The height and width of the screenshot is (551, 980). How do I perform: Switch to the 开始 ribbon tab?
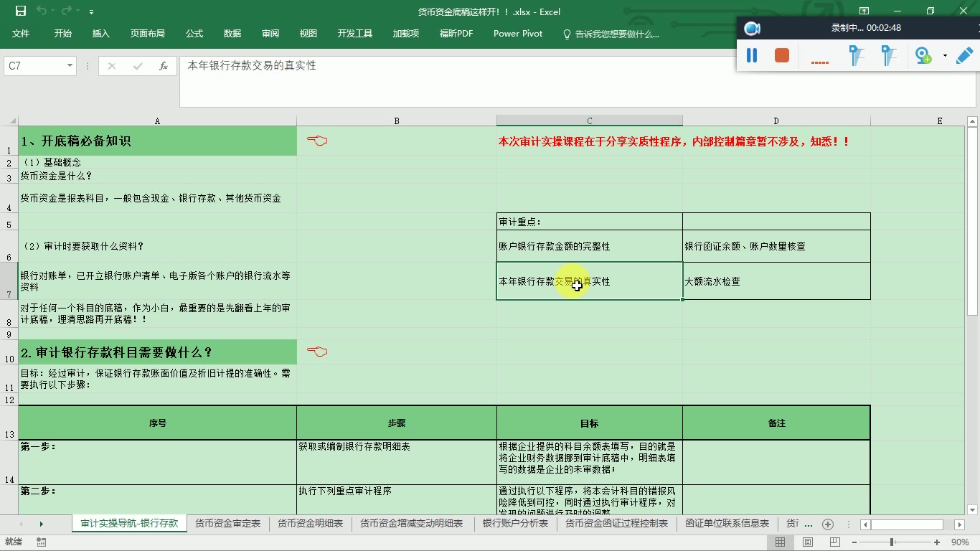tap(62, 34)
